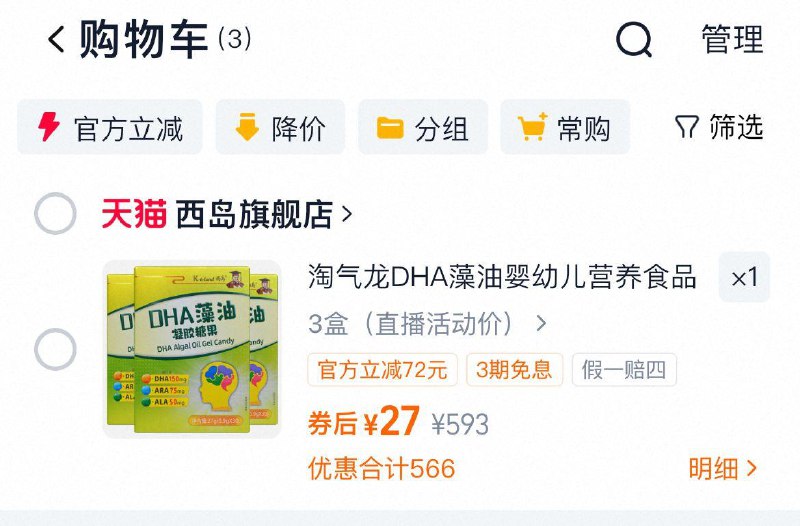Go back using the left arrow icon
This screenshot has height=526, width=800.
coord(56,39)
